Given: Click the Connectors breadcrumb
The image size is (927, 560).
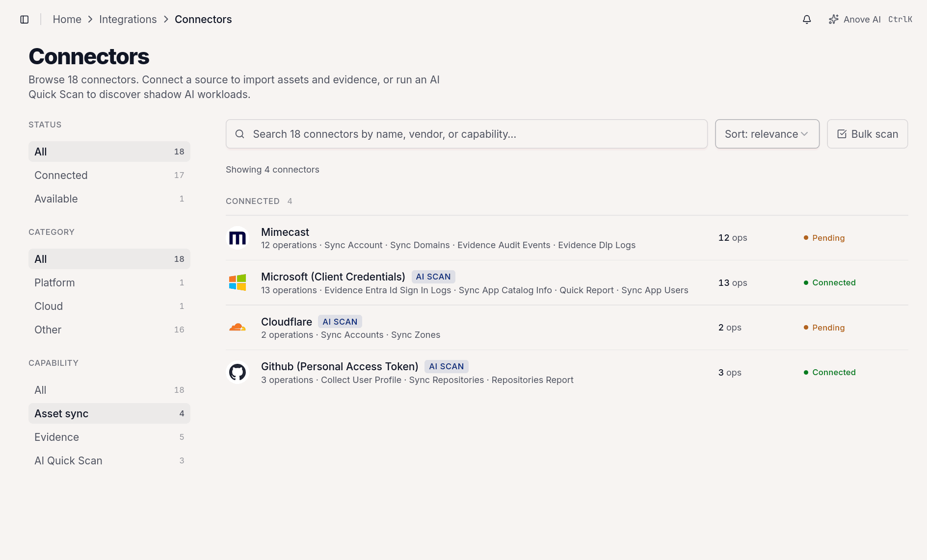Looking at the screenshot, I should click(x=203, y=20).
